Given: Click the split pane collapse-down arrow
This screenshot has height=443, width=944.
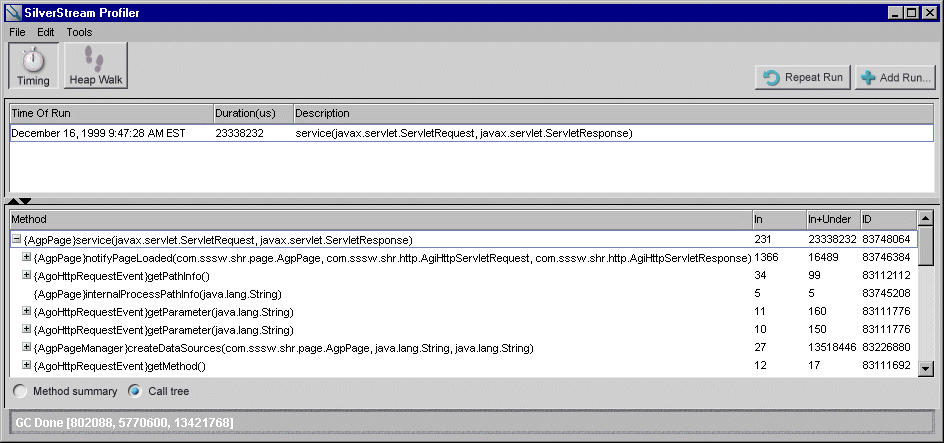Looking at the screenshot, I should (25, 201).
